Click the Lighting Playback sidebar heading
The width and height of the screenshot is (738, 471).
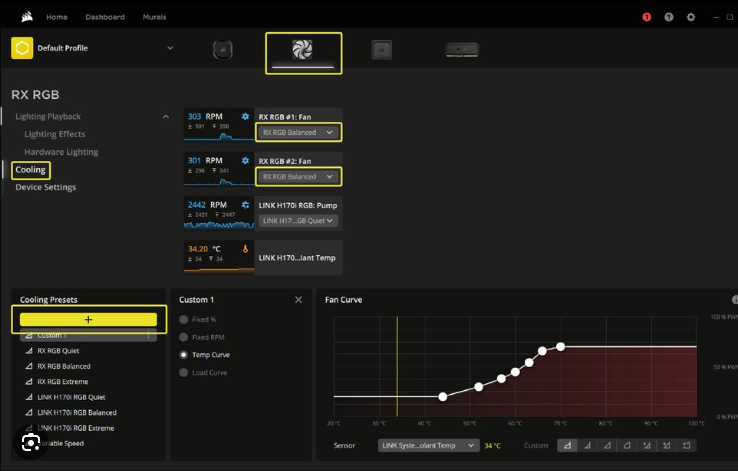point(48,116)
